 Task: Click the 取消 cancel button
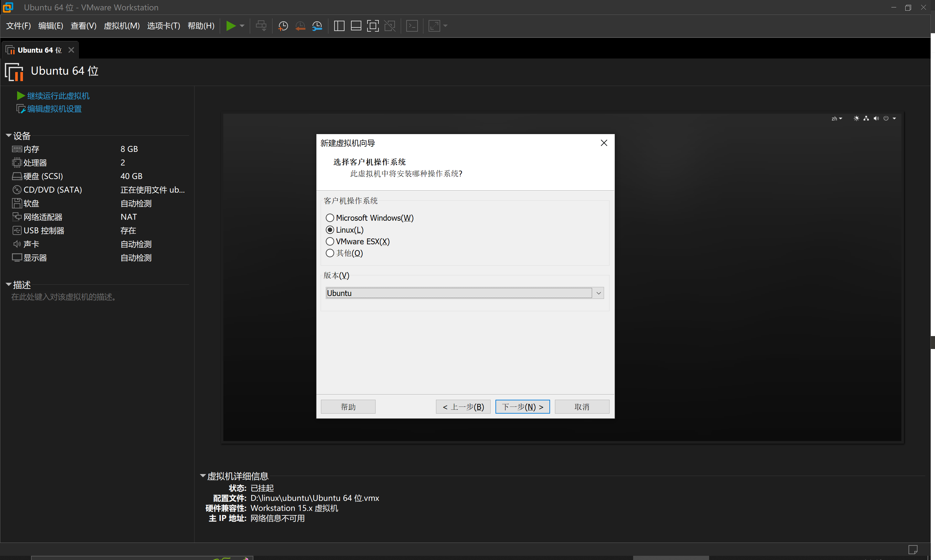click(582, 407)
